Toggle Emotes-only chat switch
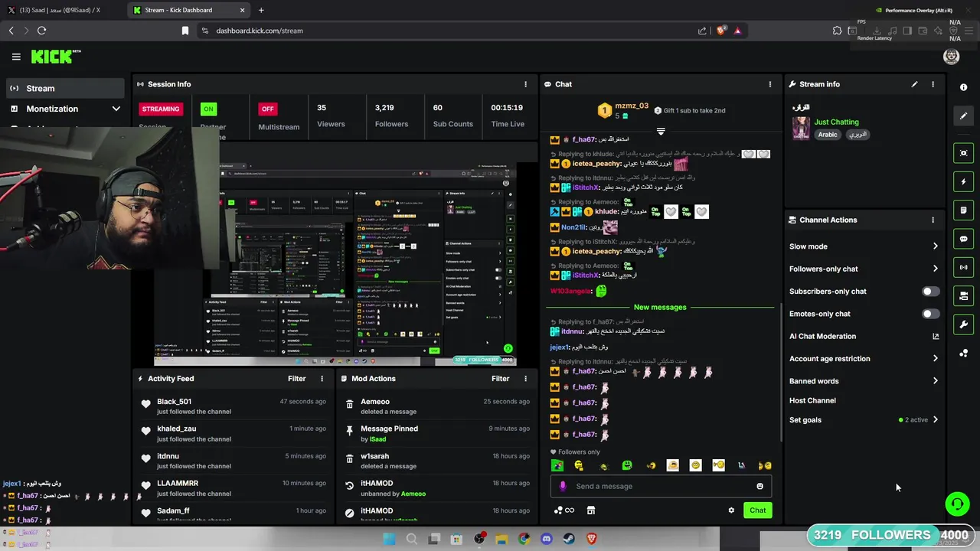Screen dimensions: 980x551 (930, 314)
